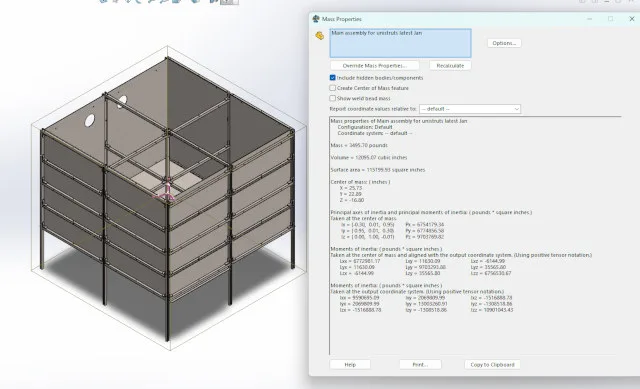Click the 'Taken at the output coordinate system' line
This screenshot has height=389, width=640.
(417, 292)
